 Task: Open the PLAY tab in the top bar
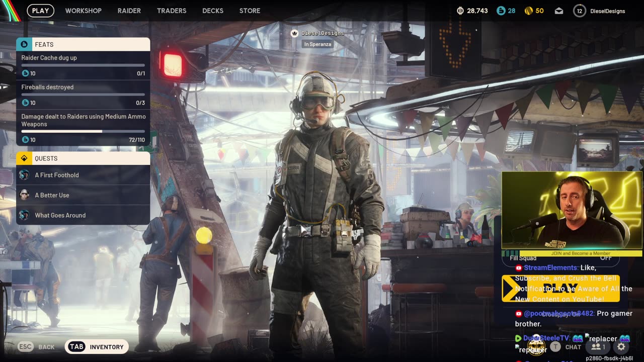40,11
